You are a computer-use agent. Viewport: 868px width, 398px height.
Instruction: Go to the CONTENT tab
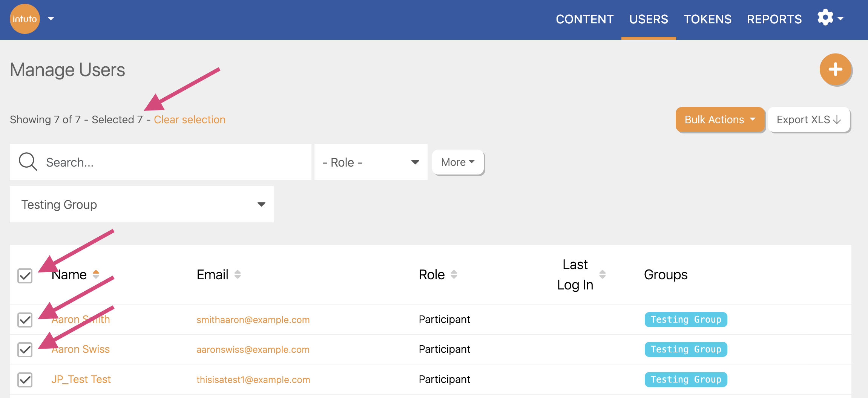(584, 19)
